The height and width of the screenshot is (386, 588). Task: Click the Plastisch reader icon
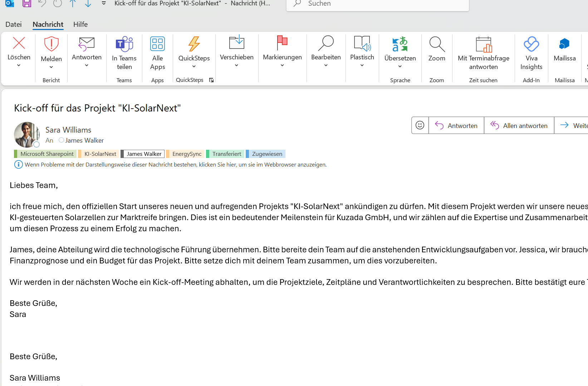click(362, 43)
